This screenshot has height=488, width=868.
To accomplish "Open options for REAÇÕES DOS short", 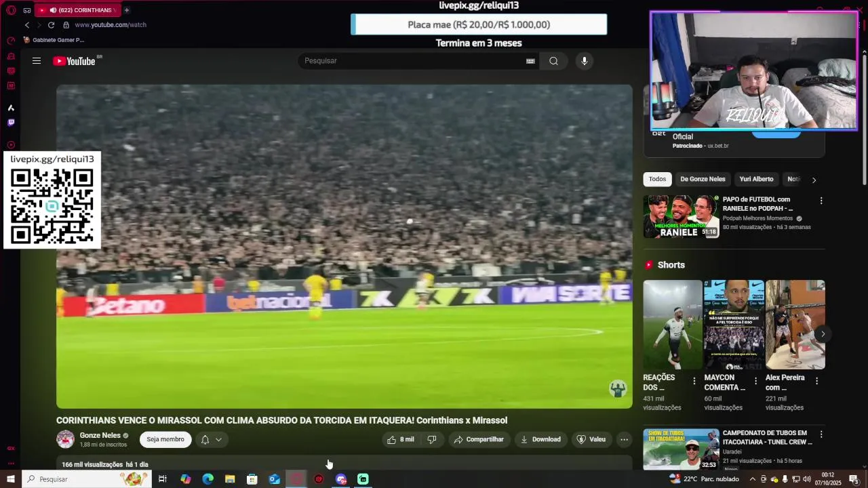I will (694, 381).
